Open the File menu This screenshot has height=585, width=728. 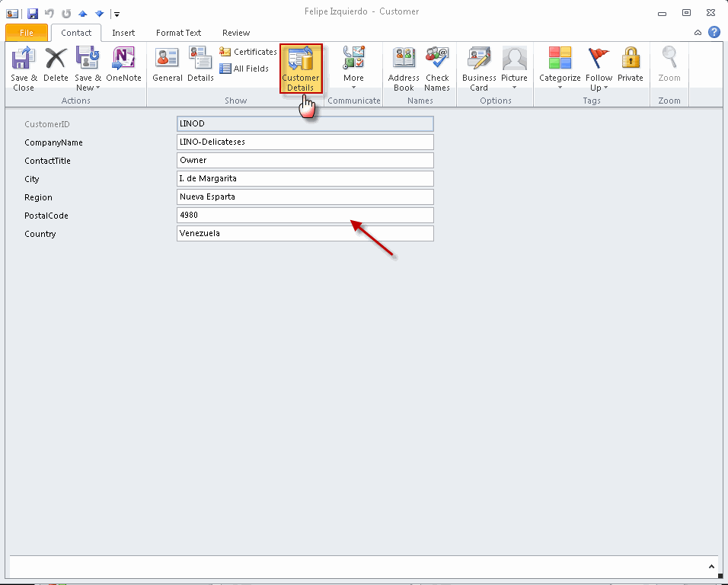26,33
